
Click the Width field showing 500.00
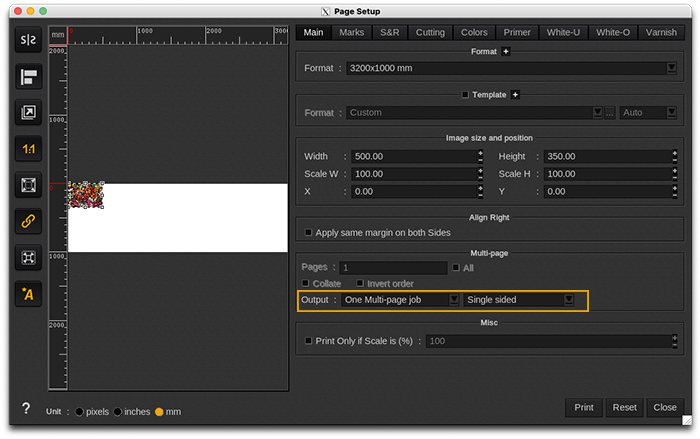[x=414, y=156]
